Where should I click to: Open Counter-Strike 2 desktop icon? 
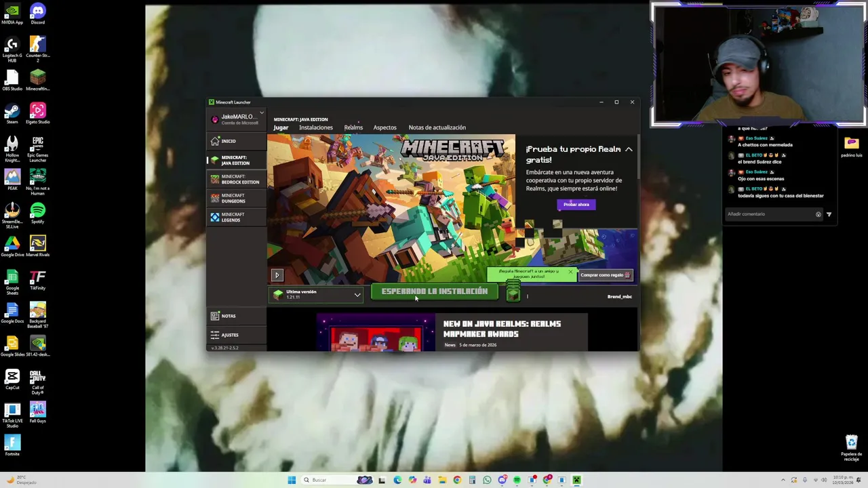click(37, 49)
